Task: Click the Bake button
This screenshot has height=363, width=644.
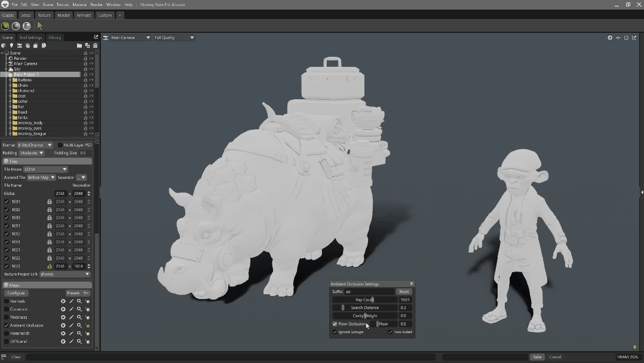Action: 537,357
